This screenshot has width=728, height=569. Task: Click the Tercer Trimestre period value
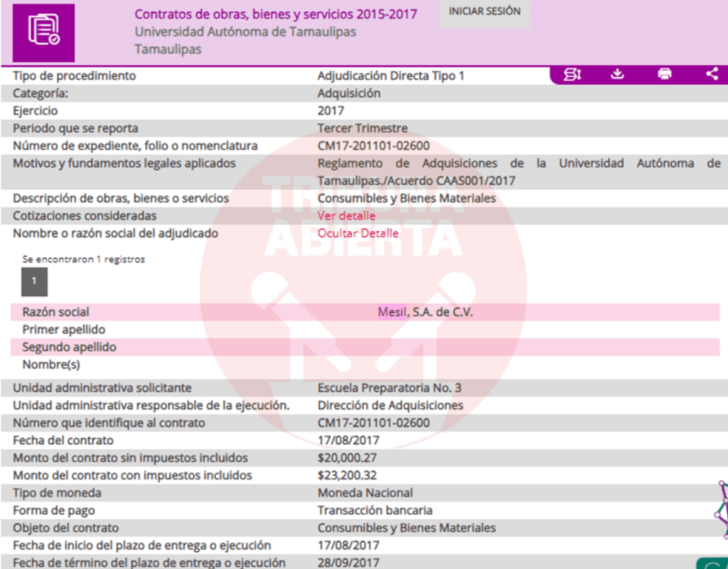(363, 129)
